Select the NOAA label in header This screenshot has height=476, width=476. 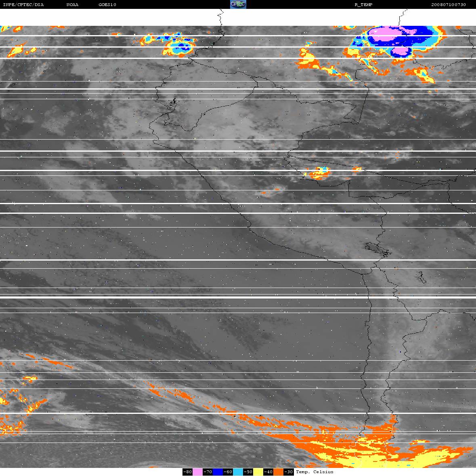pyautogui.click(x=72, y=4)
